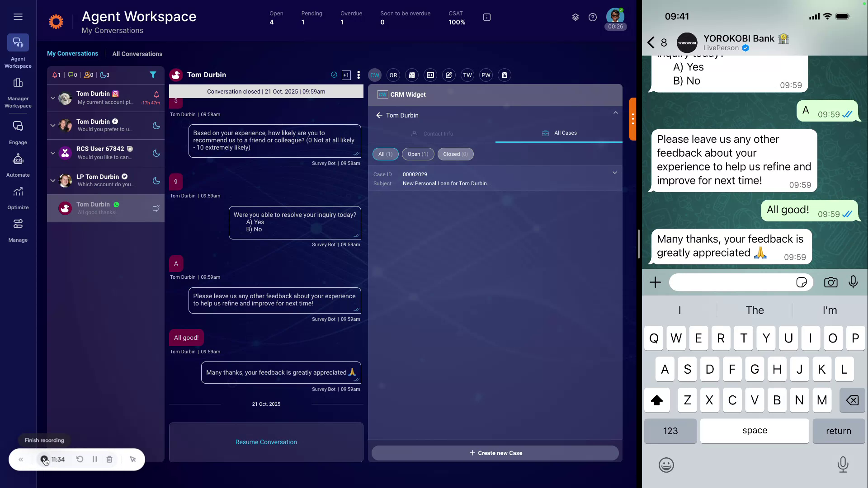Open the TW widget icon
The width and height of the screenshot is (868, 488).
(x=467, y=75)
